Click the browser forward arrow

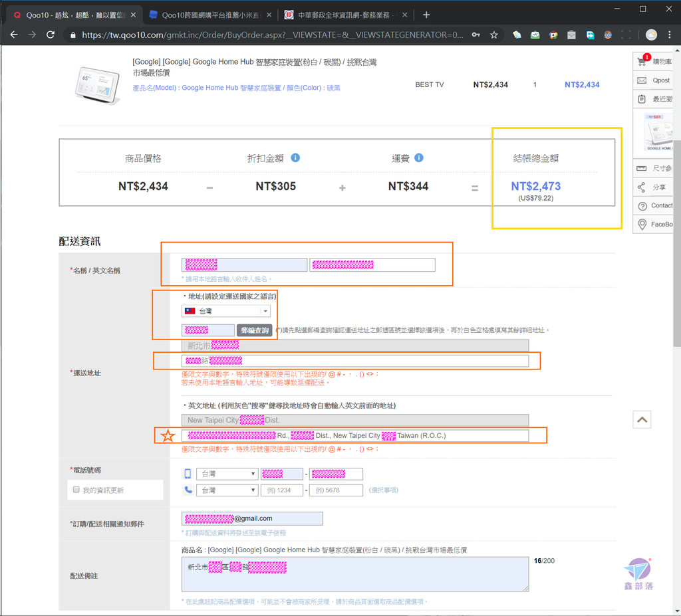[32, 35]
